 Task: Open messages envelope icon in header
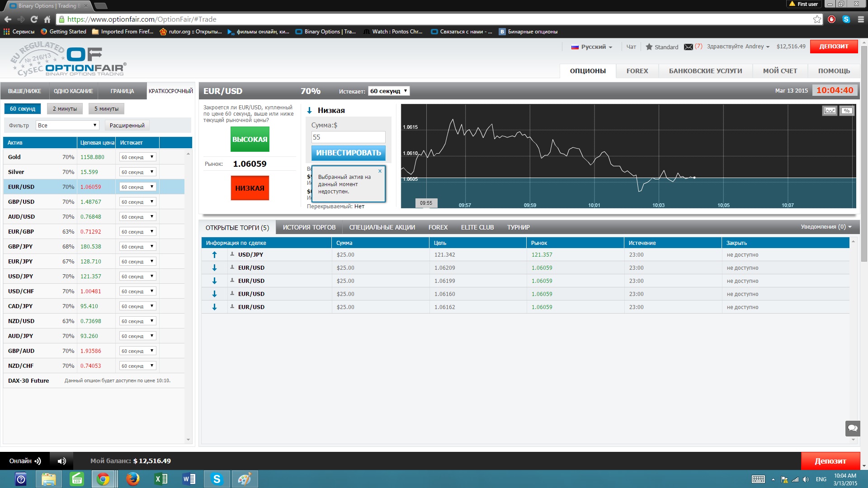pos(688,47)
